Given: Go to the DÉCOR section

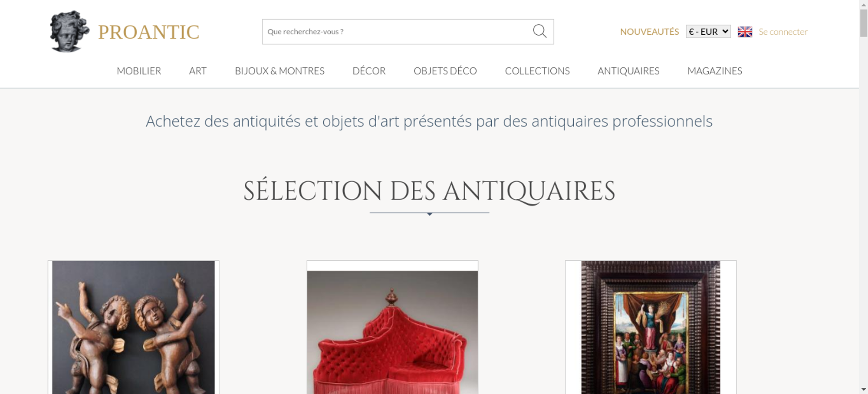Looking at the screenshot, I should click(x=369, y=71).
